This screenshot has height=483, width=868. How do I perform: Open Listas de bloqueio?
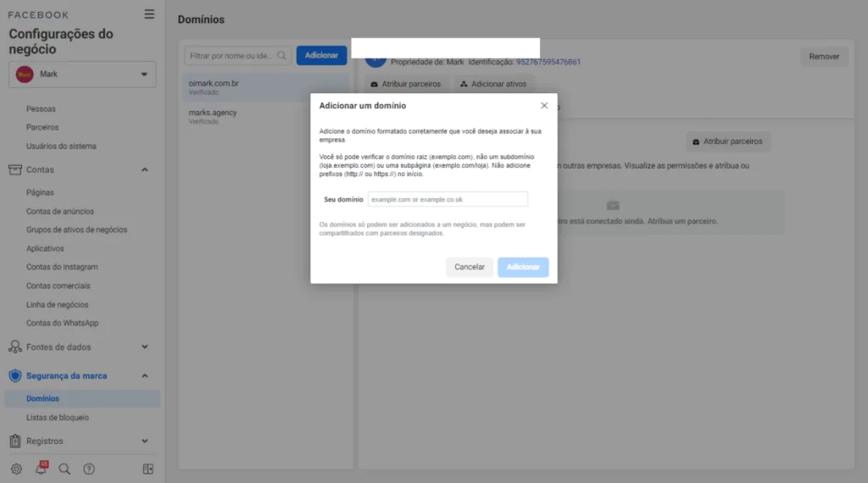[x=57, y=417]
